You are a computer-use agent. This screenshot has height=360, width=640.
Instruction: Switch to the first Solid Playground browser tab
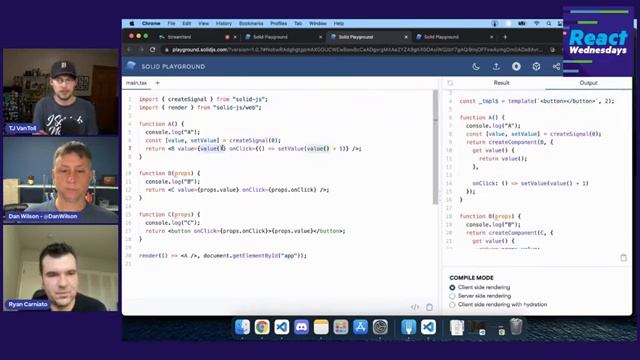click(x=271, y=37)
